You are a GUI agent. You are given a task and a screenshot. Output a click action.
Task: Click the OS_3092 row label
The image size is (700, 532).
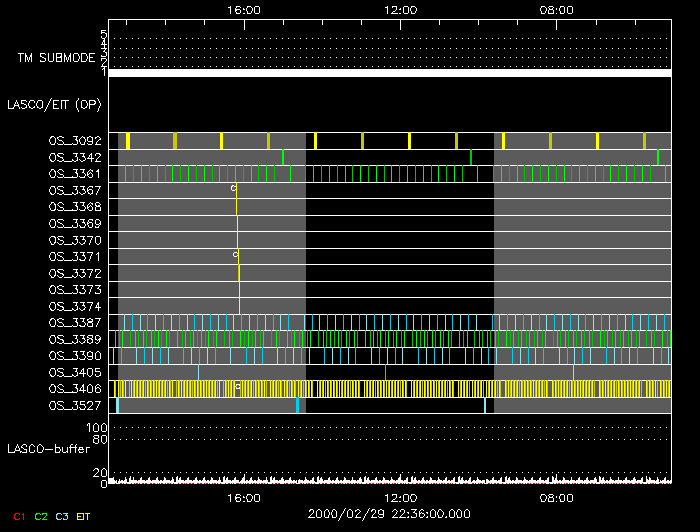[75, 141]
